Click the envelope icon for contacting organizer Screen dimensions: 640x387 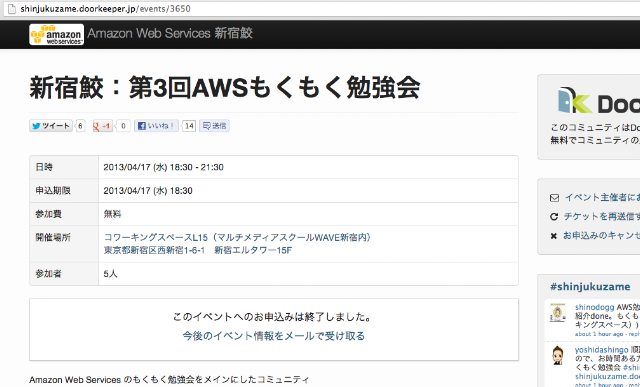pos(554,198)
